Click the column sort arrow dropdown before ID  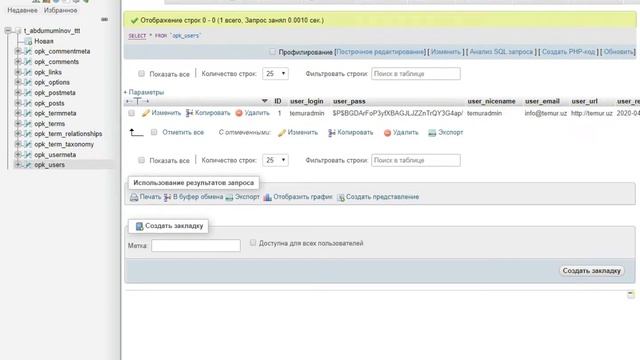point(264,101)
